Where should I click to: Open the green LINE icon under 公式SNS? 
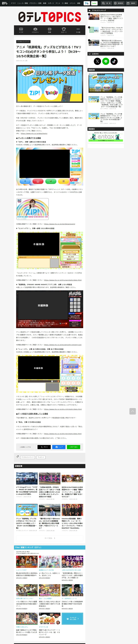[106, 61]
